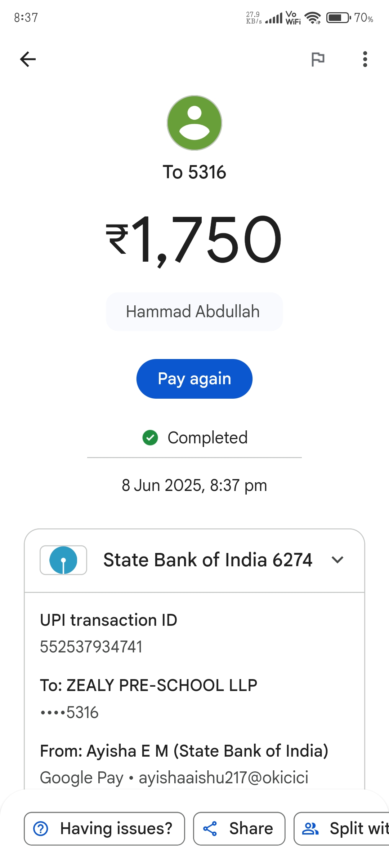
Task: Tap the ZEALY PRE-SCHOOL LLP recipient line
Action: point(149,685)
